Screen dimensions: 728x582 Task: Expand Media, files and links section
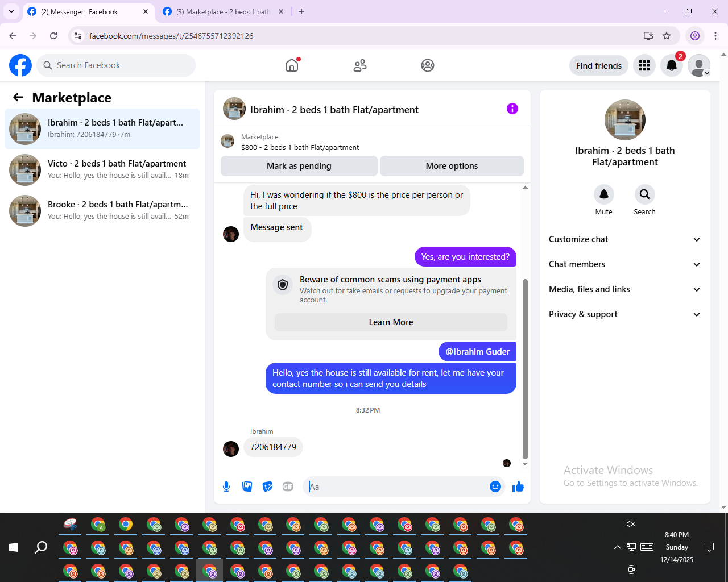(624, 289)
